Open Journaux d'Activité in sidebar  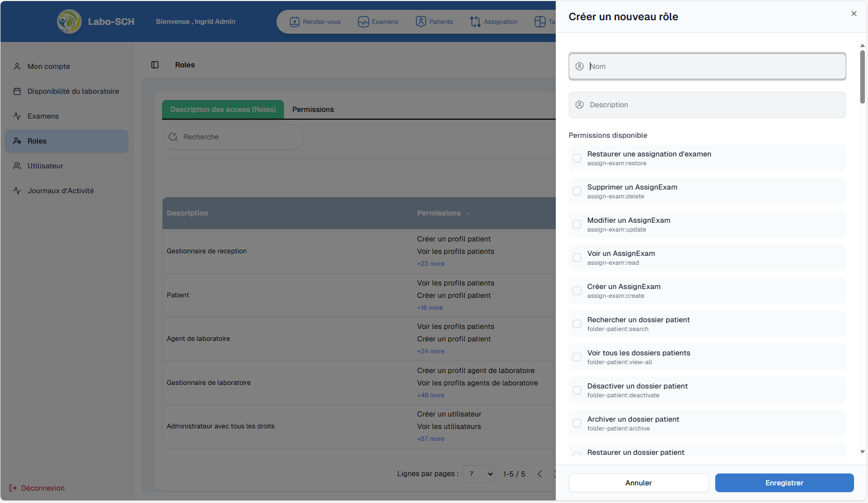61,191
